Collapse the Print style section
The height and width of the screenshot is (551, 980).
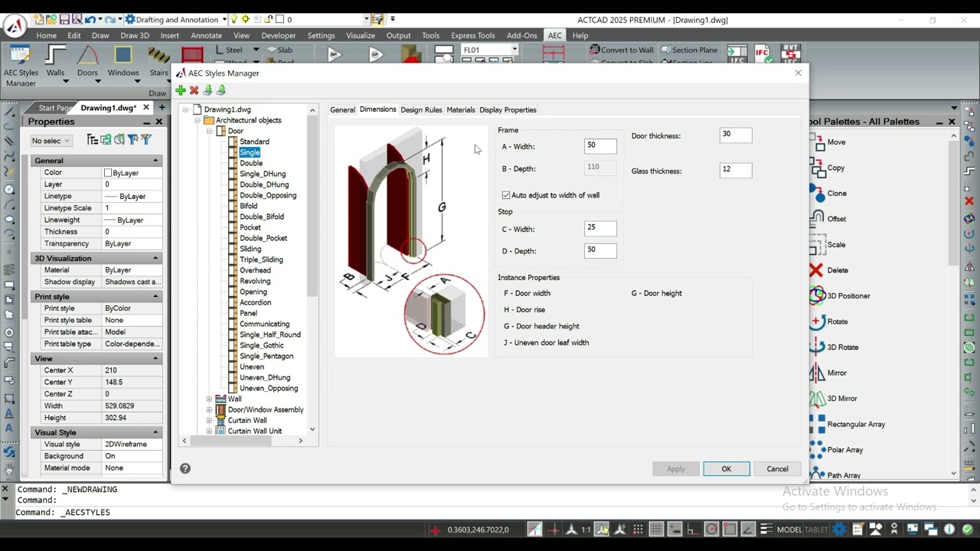point(155,296)
